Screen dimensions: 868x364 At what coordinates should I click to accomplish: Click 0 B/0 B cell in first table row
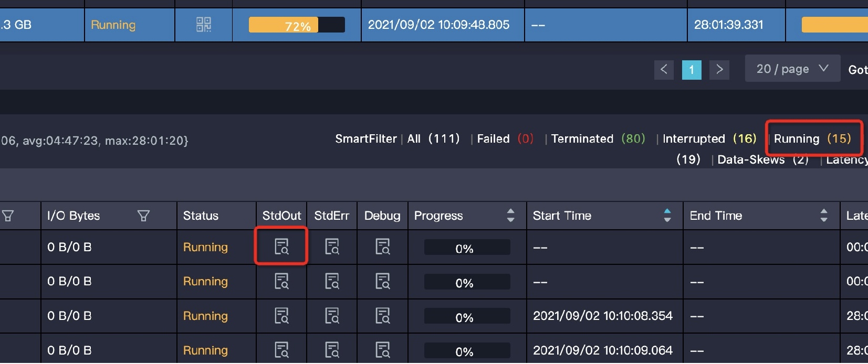click(x=69, y=247)
